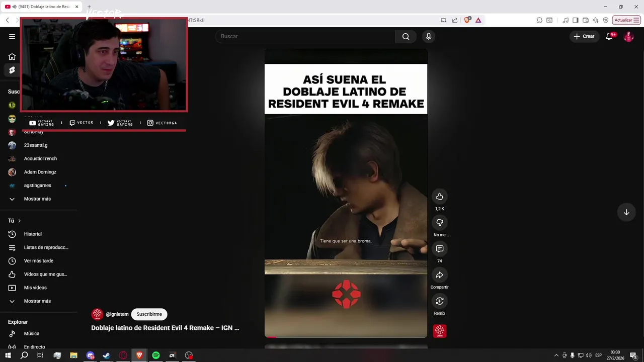The image size is (644, 362).
Task: Open the Short's comments (74)
Action: 440,248
